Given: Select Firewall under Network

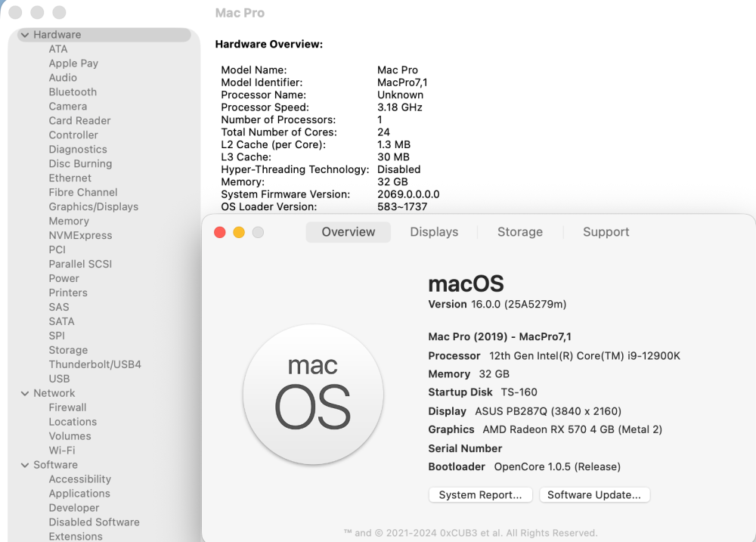Looking at the screenshot, I should point(67,407).
